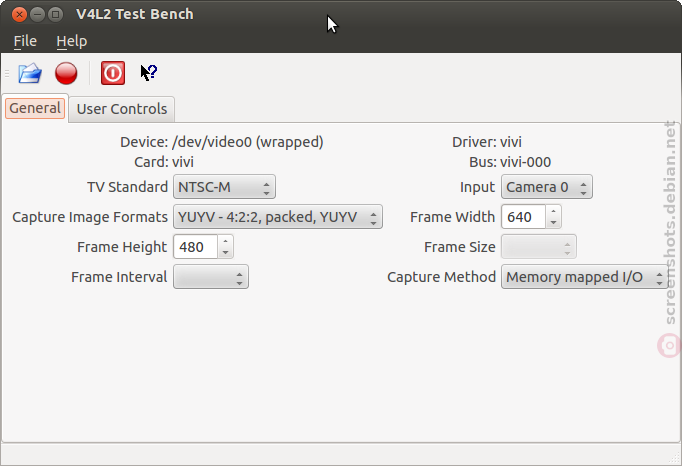Open the Frame Size dropdown
The width and height of the screenshot is (682, 466).
click(x=539, y=247)
